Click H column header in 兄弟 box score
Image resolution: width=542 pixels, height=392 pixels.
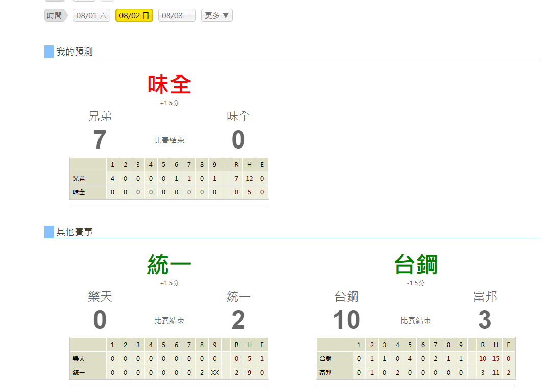[x=249, y=164]
